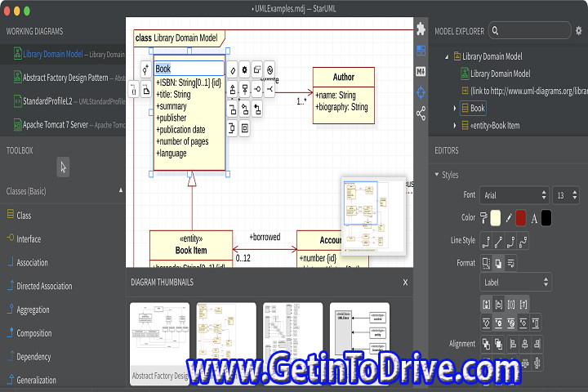Set oblique line style
The width and height of the screenshot is (588, 392).
coord(498,242)
